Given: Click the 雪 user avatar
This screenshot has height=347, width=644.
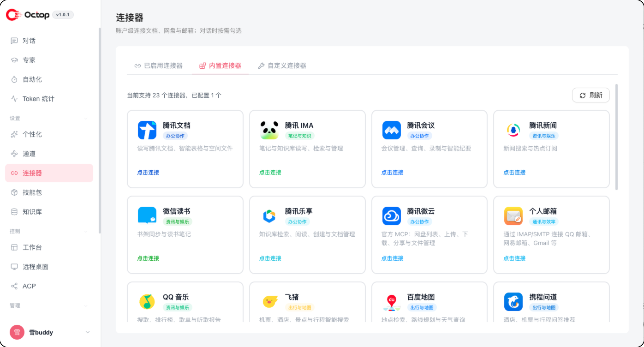Looking at the screenshot, I should [x=17, y=332].
